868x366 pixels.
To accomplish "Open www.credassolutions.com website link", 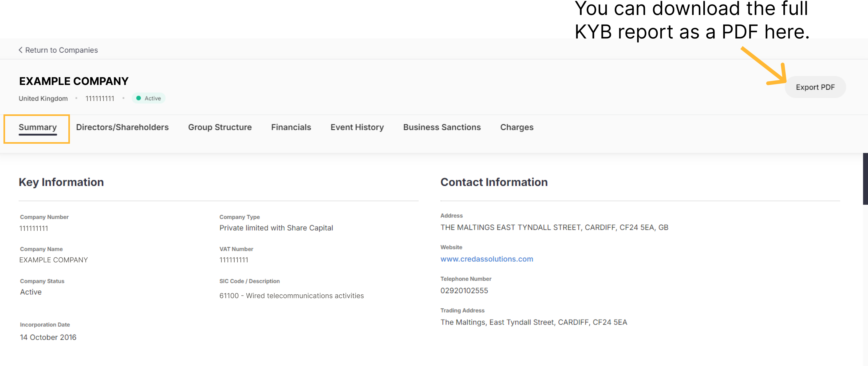I will click(x=487, y=259).
